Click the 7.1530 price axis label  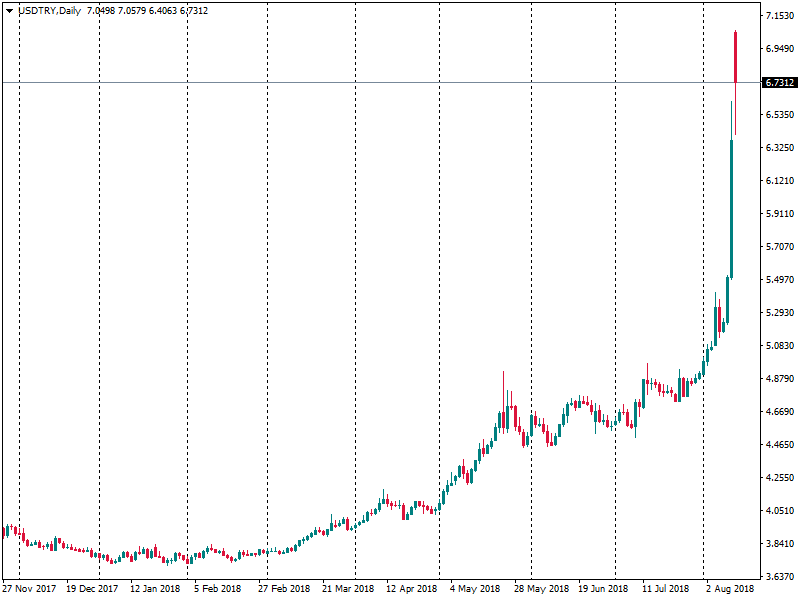779,16
